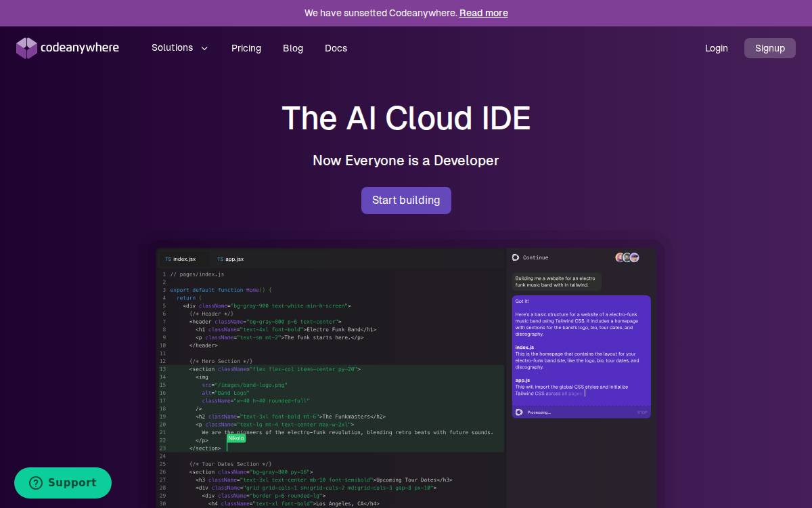Image resolution: width=812 pixels, height=508 pixels.
Task: Click the '{/* Hero Section */}' comment line
Action: point(221,362)
